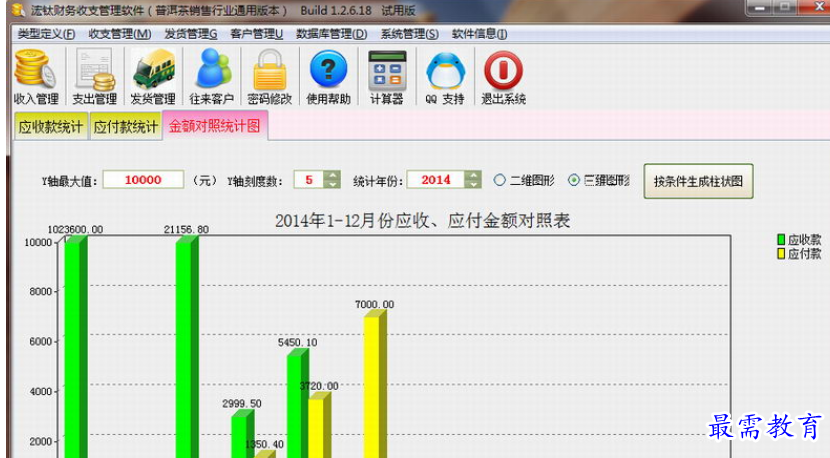830x458 pixels.
Task: Click the 按条件生成柱状图 button
Action: (x=698, y=181)
